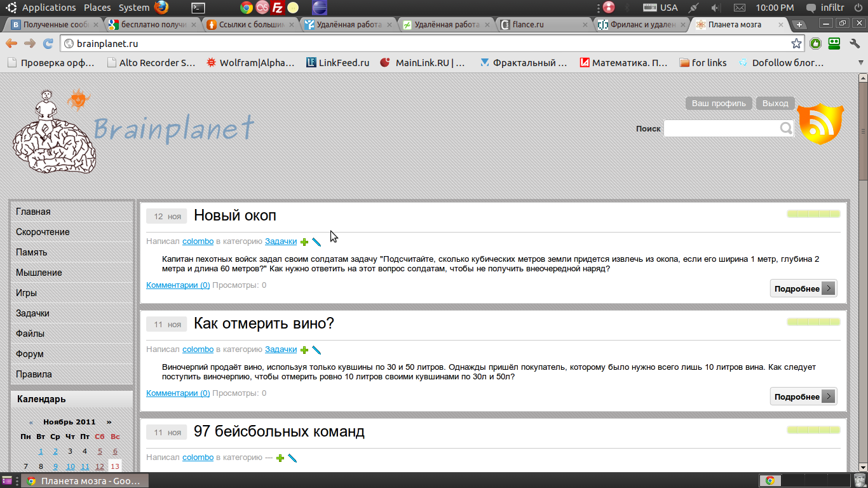Expand the 'for links' bookmark folder
Screen dimensions: 868x488
pos(703,63)
